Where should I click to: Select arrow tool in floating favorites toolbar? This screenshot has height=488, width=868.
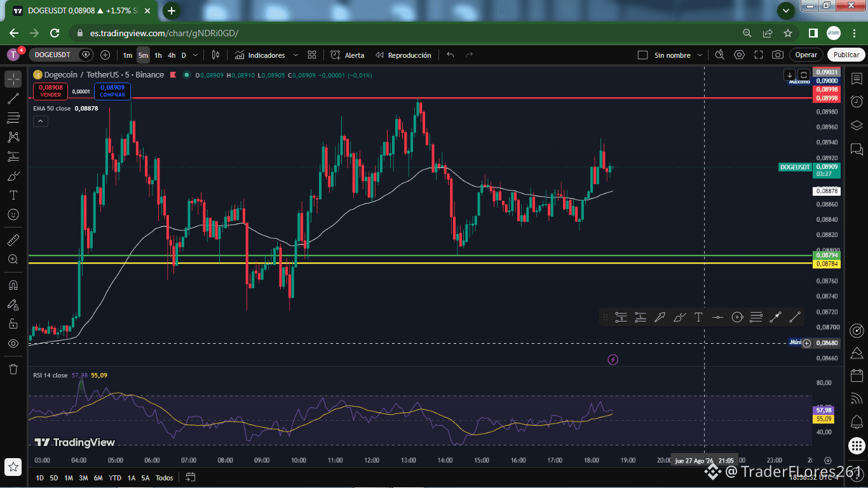coord(660,317)
